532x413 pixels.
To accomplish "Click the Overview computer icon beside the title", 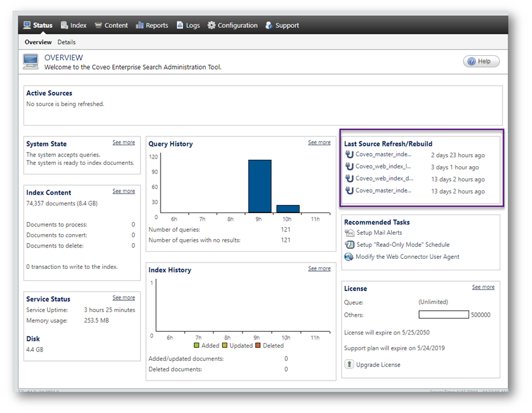I will pos(30,62).
